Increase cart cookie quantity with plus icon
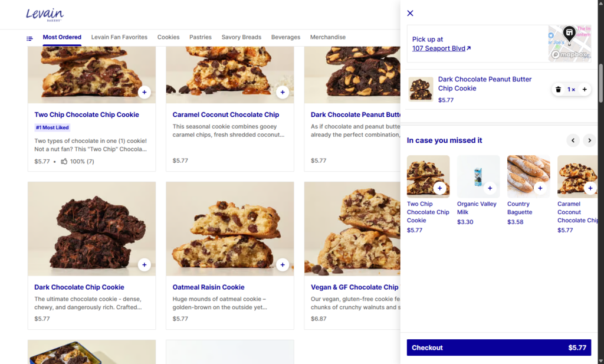 [x=585, y=90]
